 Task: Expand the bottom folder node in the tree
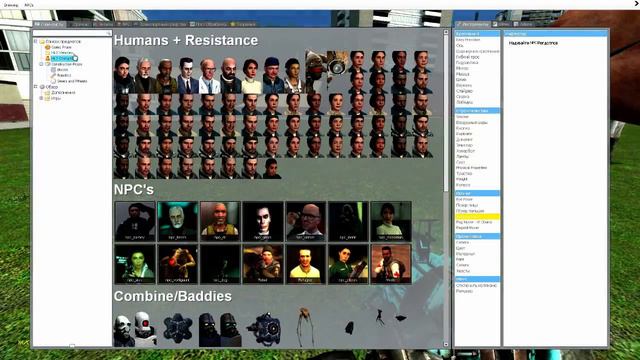coord(42,98)
